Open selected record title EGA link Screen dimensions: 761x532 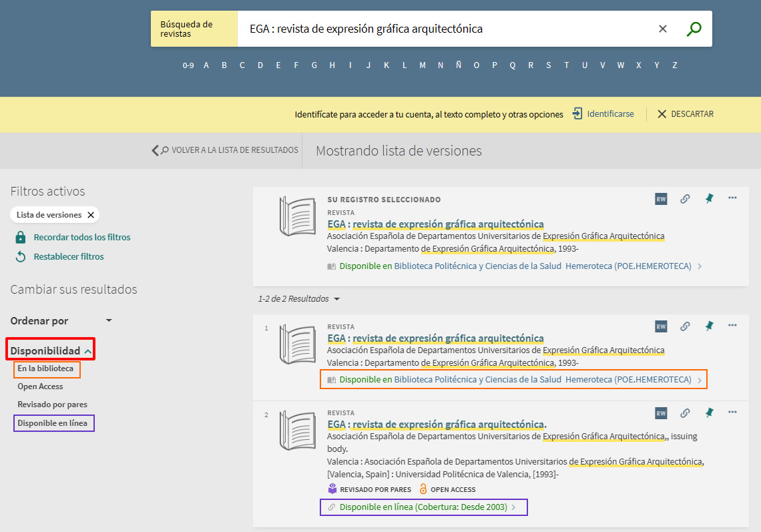point(435,224)
